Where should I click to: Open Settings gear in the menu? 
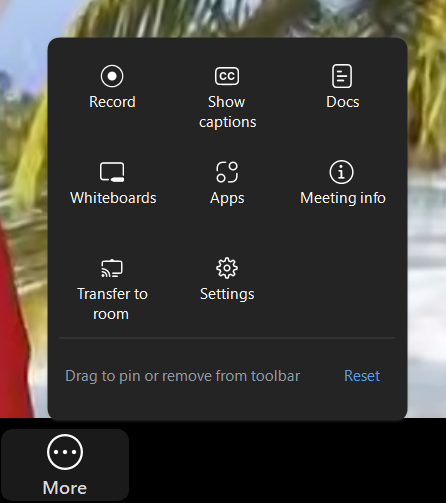[227, 268]
